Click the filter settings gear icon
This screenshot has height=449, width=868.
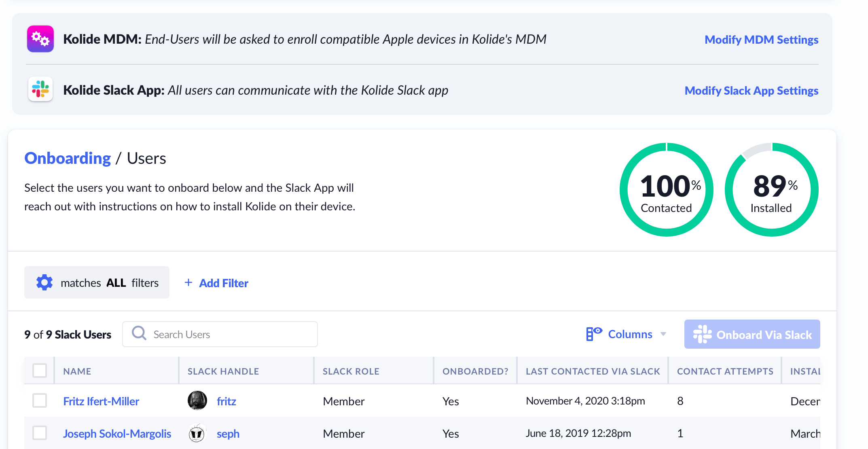click(x=44, y=282)
